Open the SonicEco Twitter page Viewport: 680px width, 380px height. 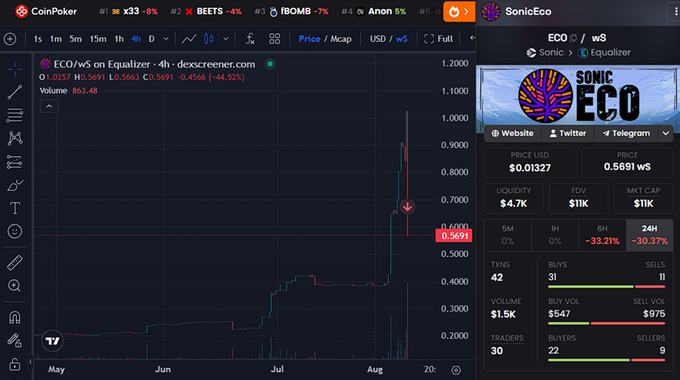tap(568, 133)
